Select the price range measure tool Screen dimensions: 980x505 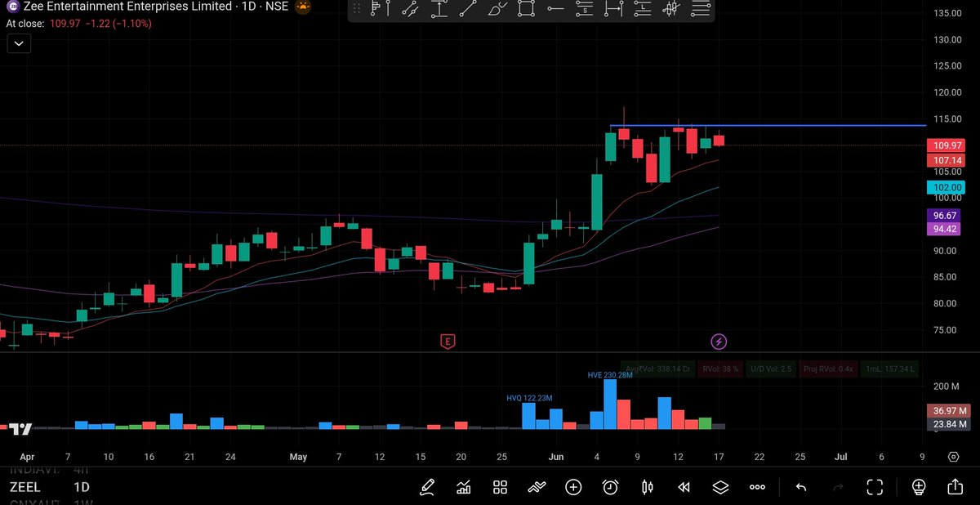[439, 10]
